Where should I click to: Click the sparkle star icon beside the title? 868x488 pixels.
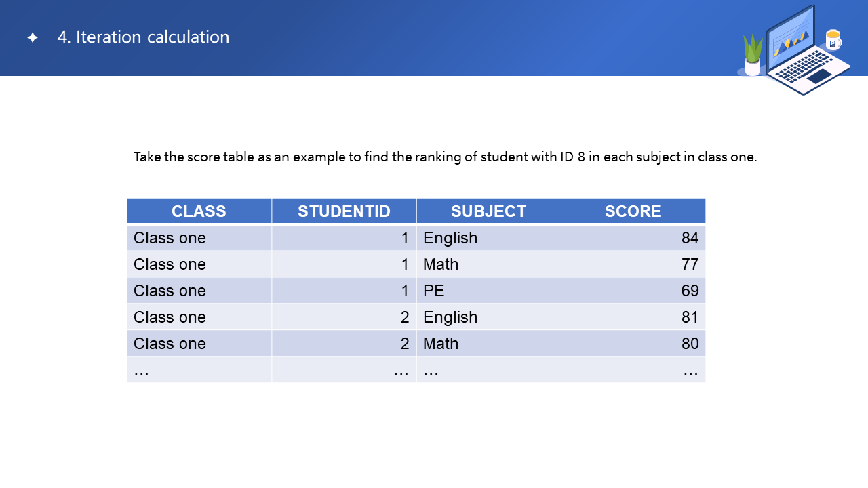33,38
